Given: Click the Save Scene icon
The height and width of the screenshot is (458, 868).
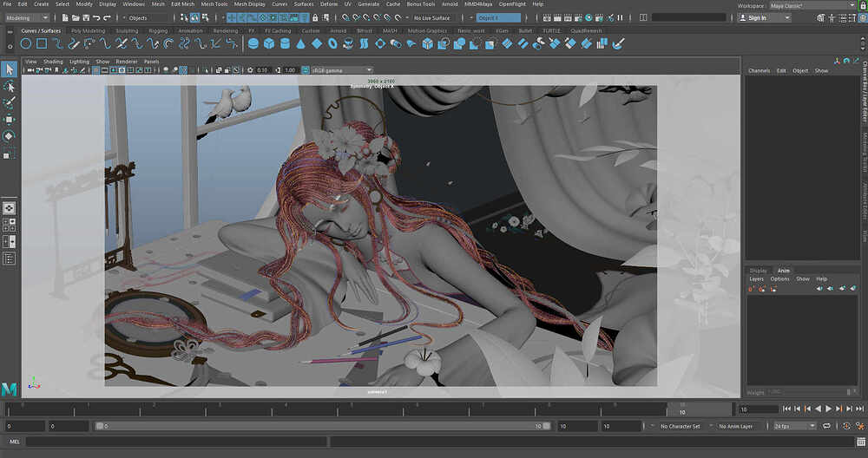Looking at the screenshot, I should 86,17.
